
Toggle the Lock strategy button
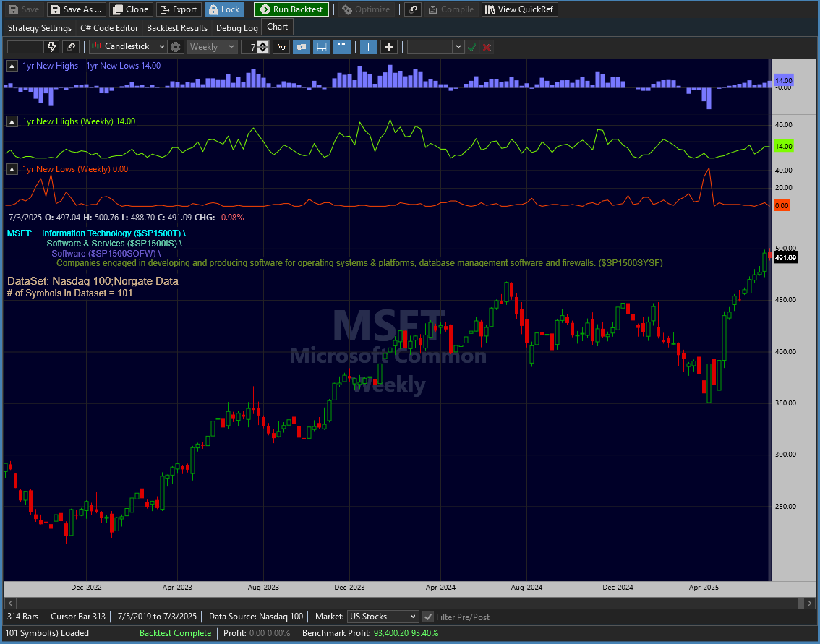point(223,9)
